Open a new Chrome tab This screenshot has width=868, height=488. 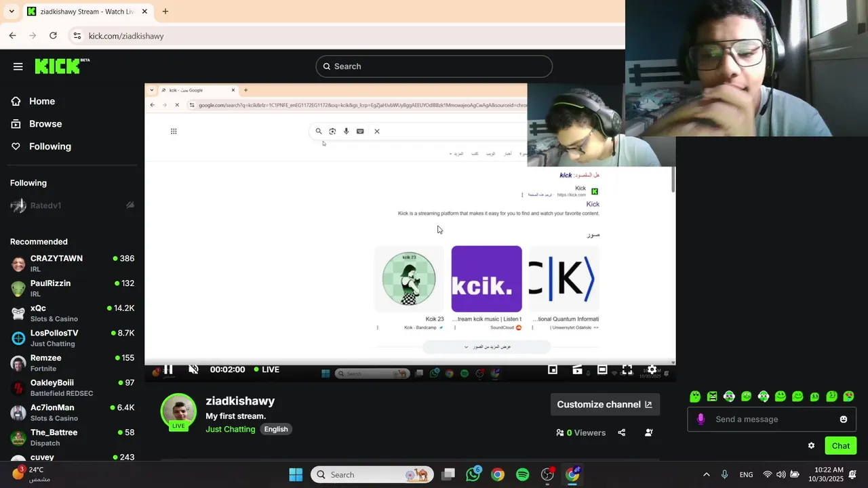[x=165, y=12]
